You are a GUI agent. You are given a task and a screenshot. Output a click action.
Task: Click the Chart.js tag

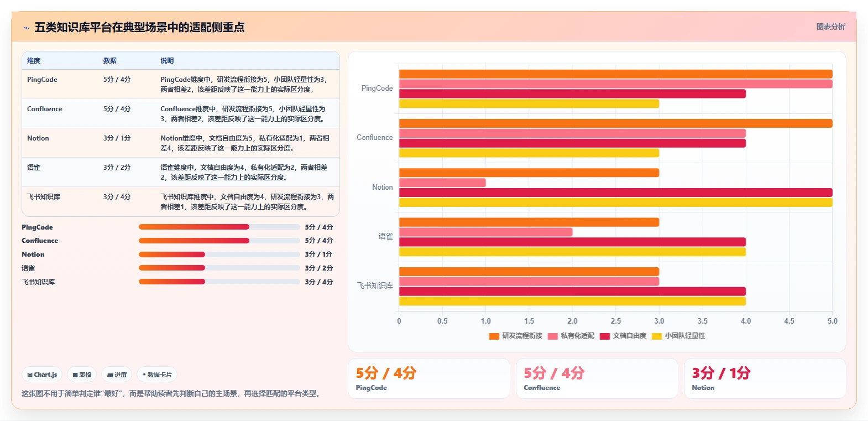tap(42, 375)
